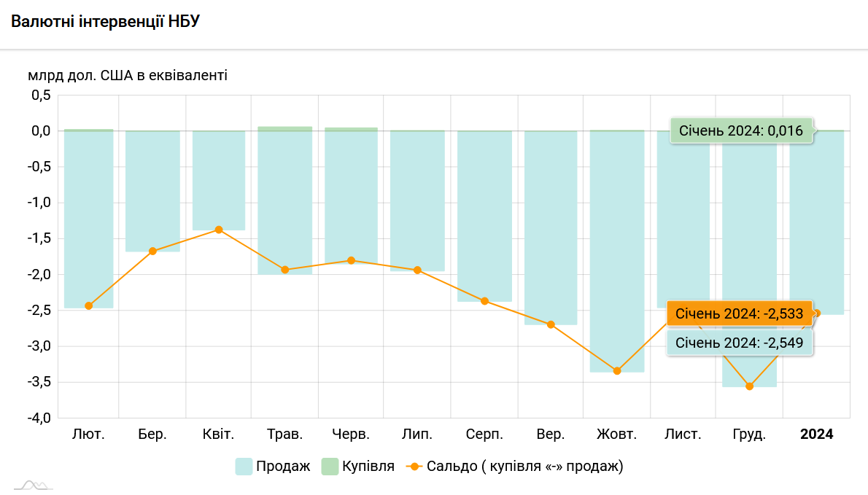The height and width of the screenshot is (495, 868).
Task: Click the green tooltip Січень 2024: 0,016
Action: [741, 131]
